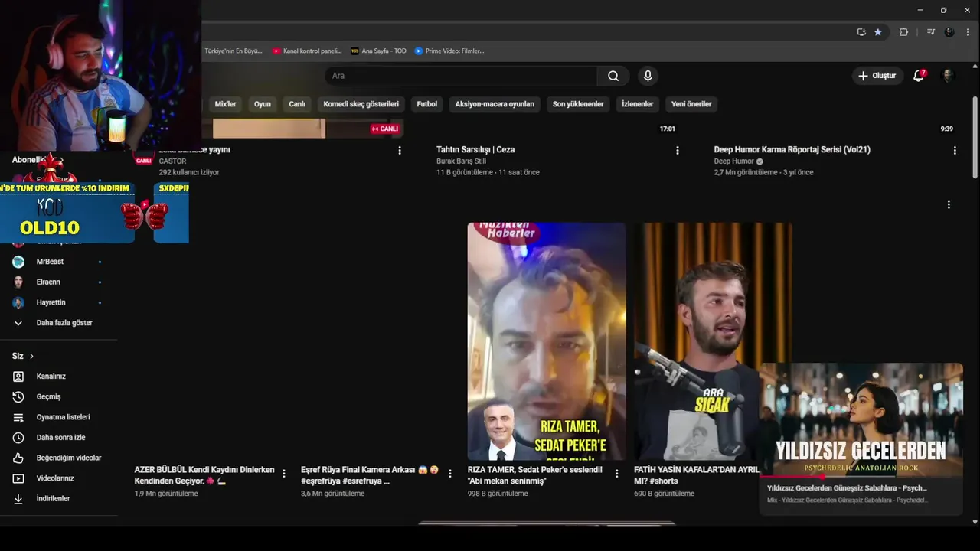Select Komedi skeç gösterileri chip

[361, 104]
